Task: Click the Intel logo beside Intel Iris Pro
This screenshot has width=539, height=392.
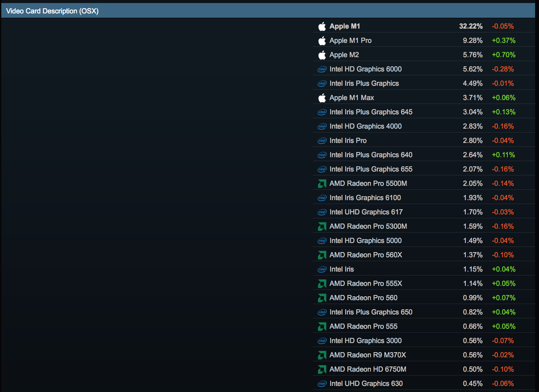Action: [322, 141]
